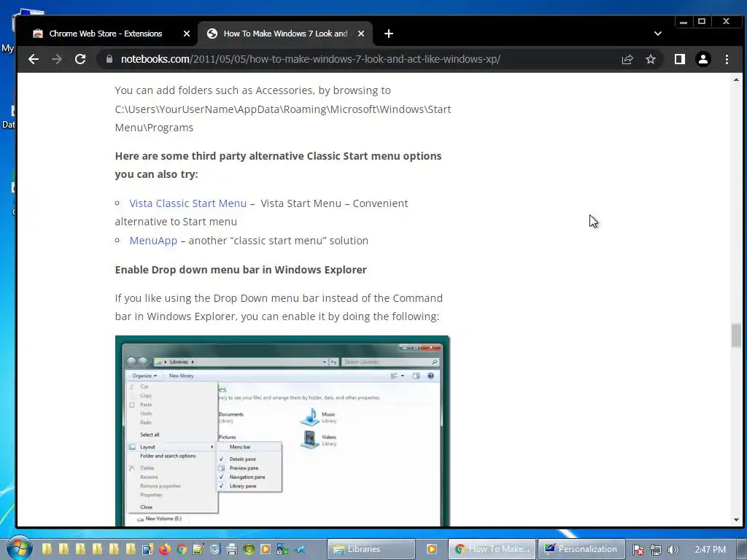Screen dimensions: 747x560
Task: Go back to the previous page
Action: point(34,59)
